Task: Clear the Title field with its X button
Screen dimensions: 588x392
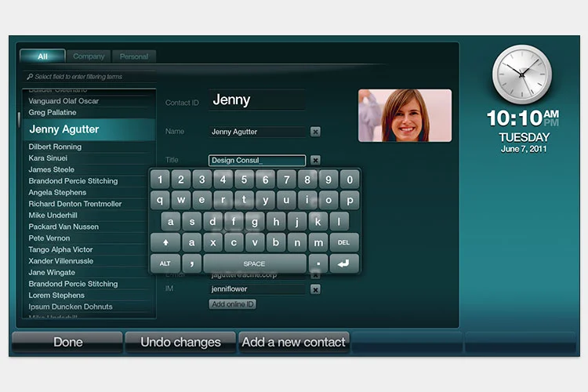Action: [x=315, y=160]
